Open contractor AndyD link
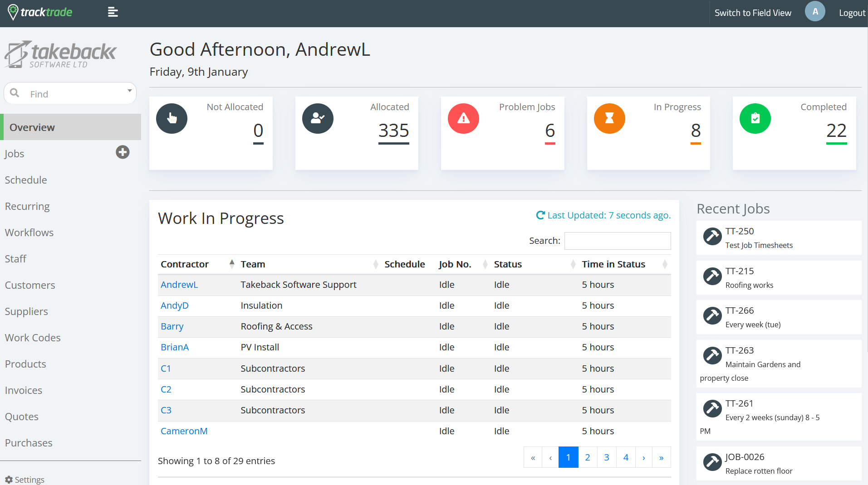The width and height of the screenshot is (868, 485). tap(175, 306)
